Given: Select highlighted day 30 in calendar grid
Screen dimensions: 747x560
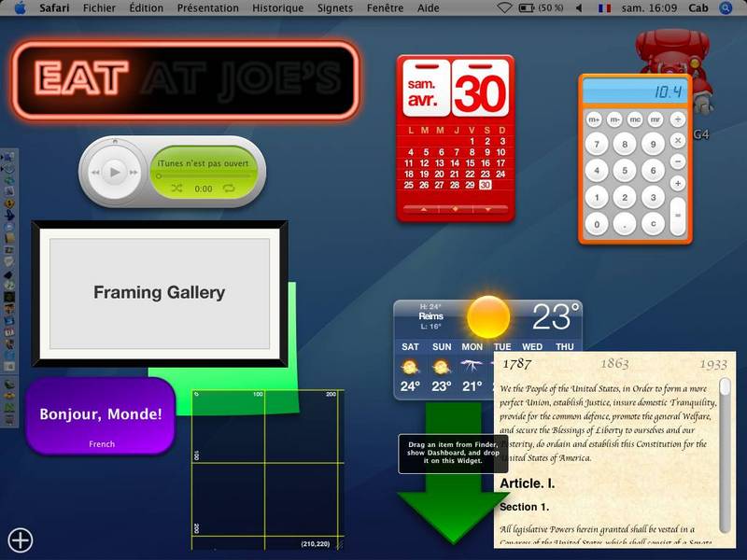Looking at the screenshot, I should (485, 185).
